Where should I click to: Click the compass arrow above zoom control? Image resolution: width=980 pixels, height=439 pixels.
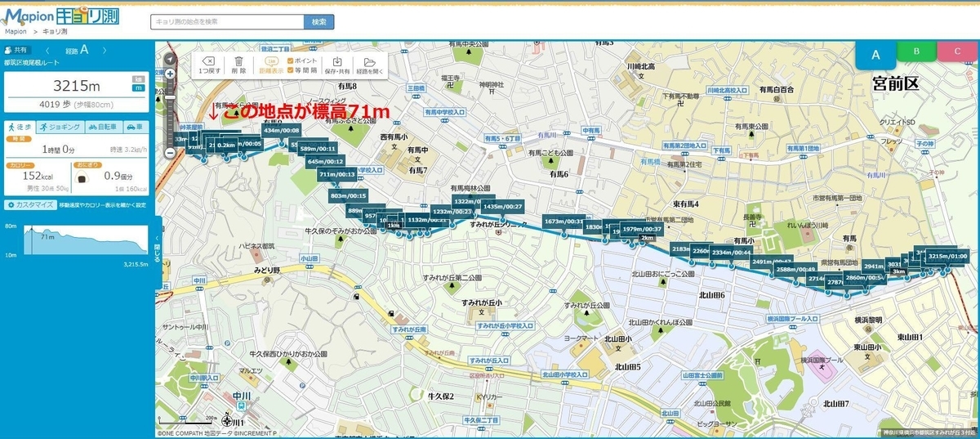pos(170,59)
